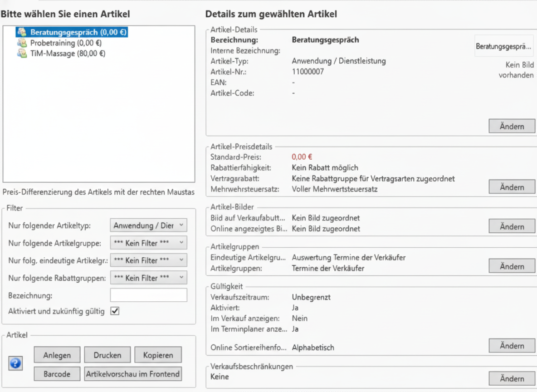The image size is (537, 392).
Task: Click the blue help question mark icon
Action: coord(16,363)
